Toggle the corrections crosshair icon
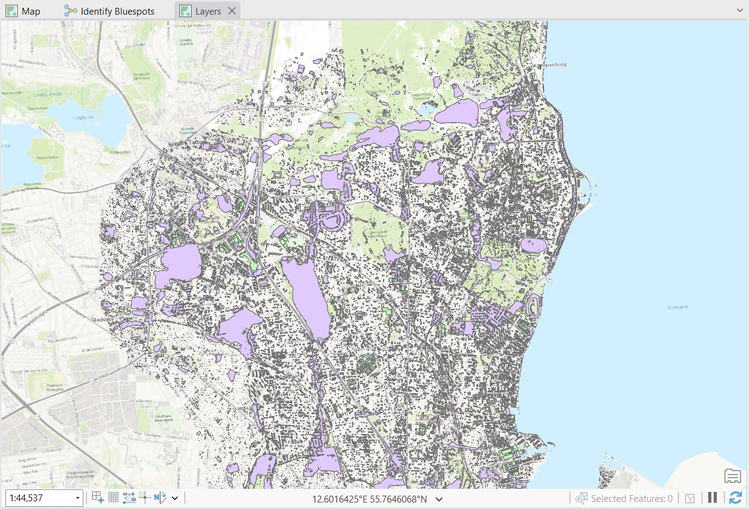The height and width of the screenshot is (509, 749). (x=144, y=498)
